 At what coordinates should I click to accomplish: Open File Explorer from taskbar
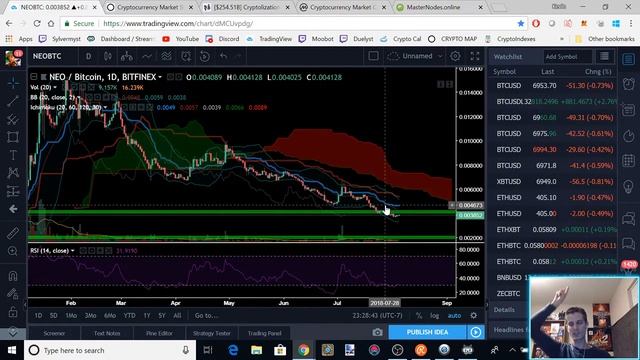pyautogui.click(x=256, y=350)
